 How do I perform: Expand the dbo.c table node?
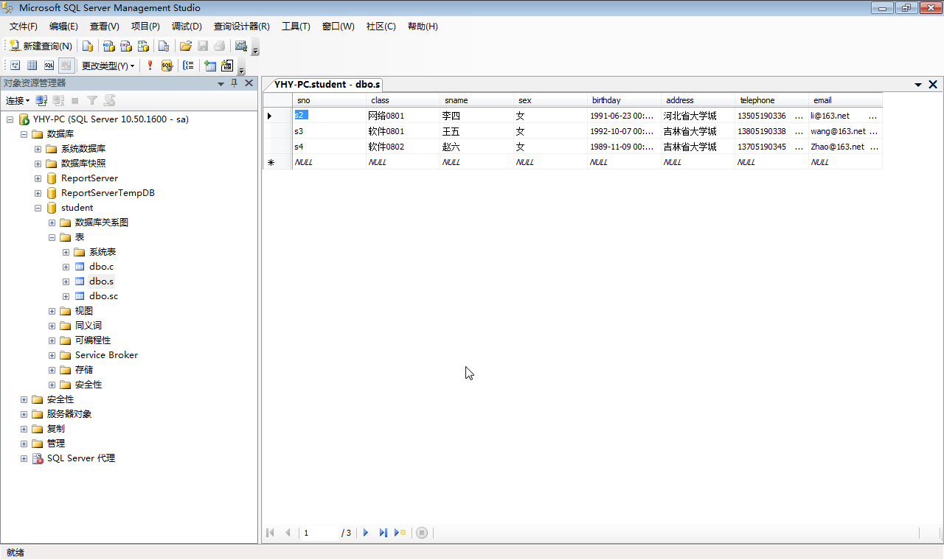[66, 267]
